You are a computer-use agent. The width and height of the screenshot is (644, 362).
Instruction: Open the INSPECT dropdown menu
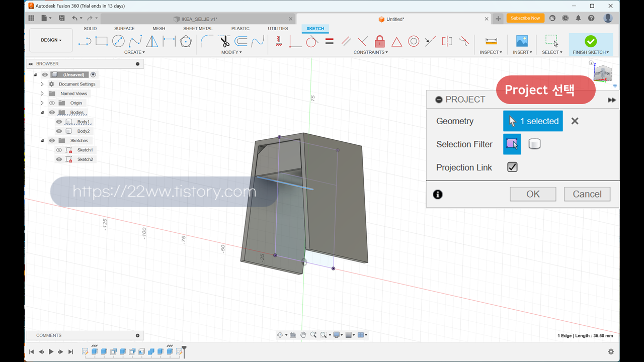click(491, 52)
